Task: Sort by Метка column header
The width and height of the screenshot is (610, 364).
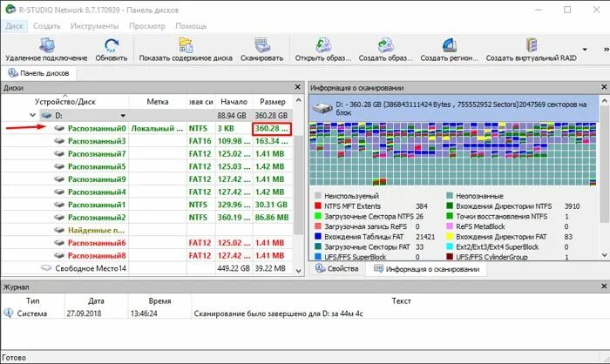Action: point(158,102)
